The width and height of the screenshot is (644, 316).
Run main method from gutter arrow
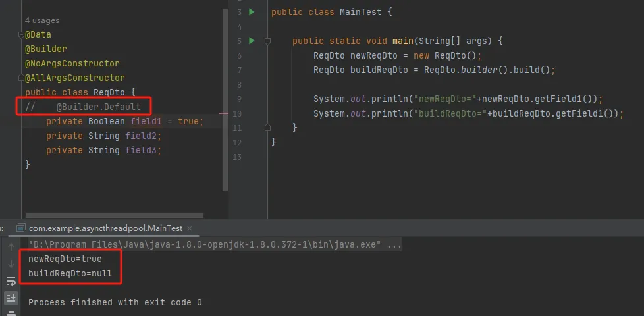tap(252, 41)
